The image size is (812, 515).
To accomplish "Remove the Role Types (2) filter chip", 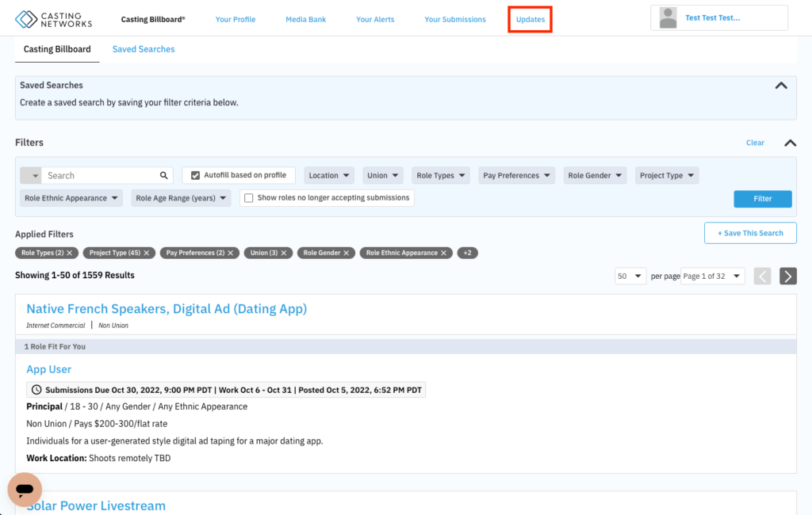I will pyautogui.click(x=70, y=253).
